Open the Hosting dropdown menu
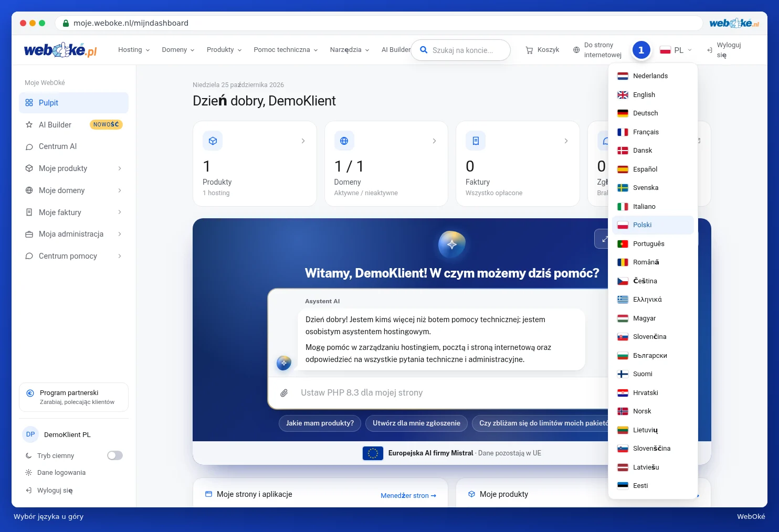Image resolution: width=779 pixels, height=532 pixels. [134, 50]
